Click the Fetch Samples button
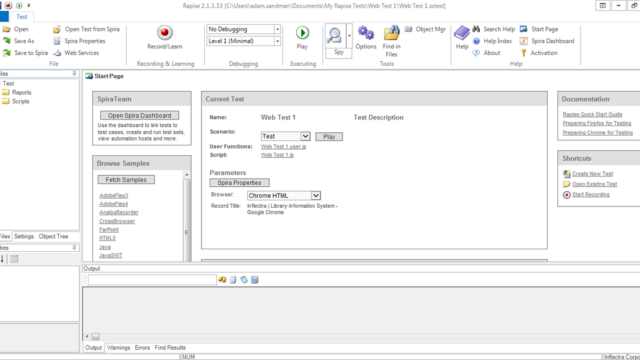 click(x=126, y=180)
